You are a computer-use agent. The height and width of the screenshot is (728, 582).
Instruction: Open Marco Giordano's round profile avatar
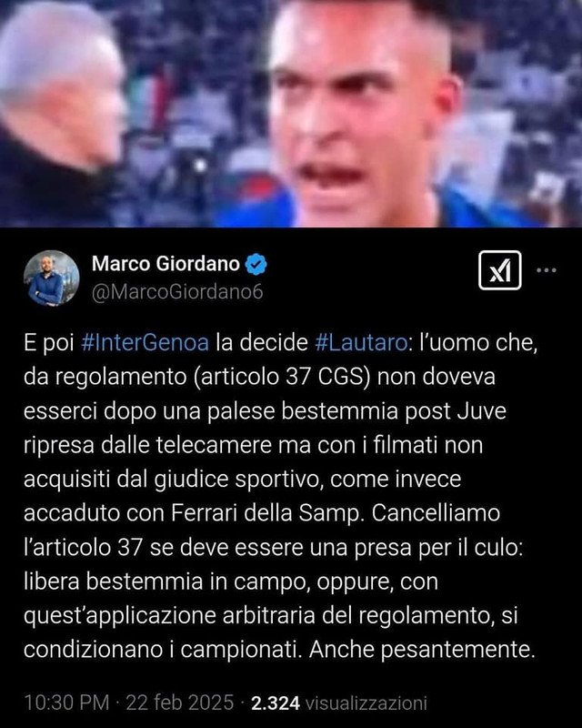coord(52,278)
